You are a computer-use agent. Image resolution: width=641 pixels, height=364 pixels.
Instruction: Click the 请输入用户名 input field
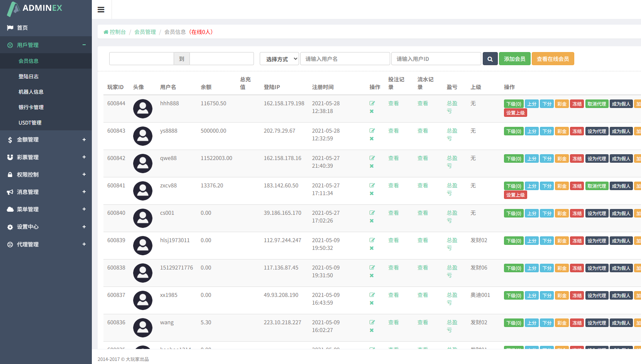(345, 59)
